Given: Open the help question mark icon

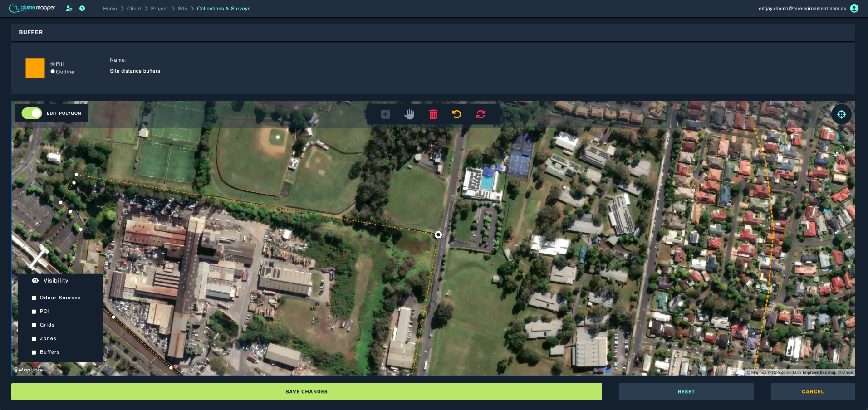Looking at the screenshot, I should [x=82, y=8].
